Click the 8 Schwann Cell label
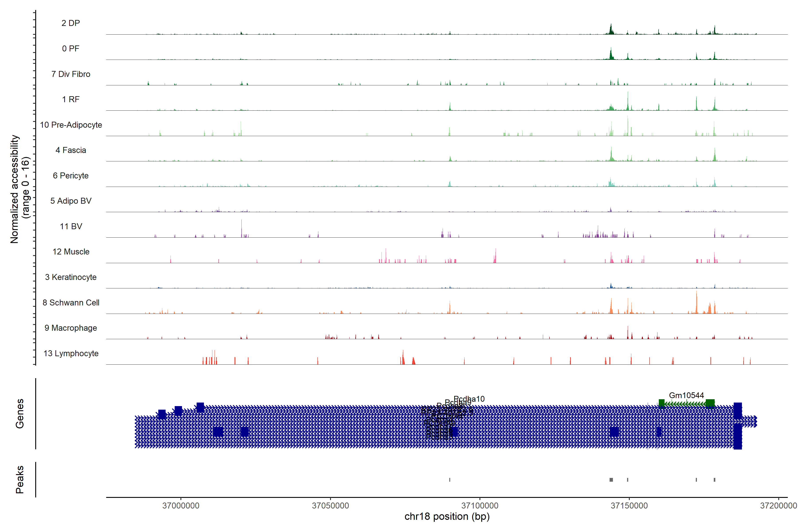Screen dimensions: 798x532 (71, 303)
